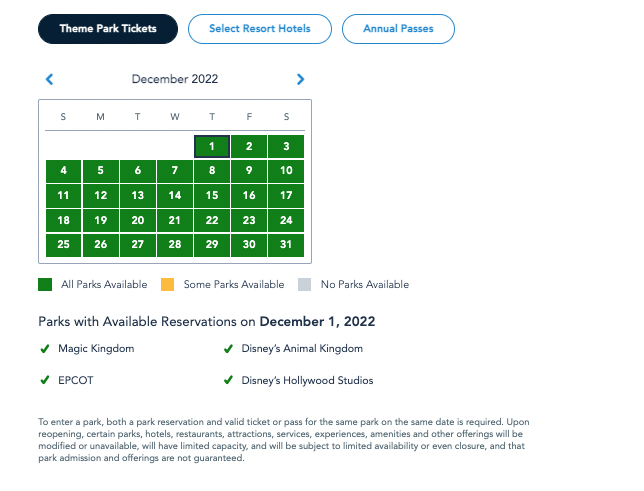Select December 1 on the calendar
Viewport: 644px width, 491px height.
tap(212, 146)
